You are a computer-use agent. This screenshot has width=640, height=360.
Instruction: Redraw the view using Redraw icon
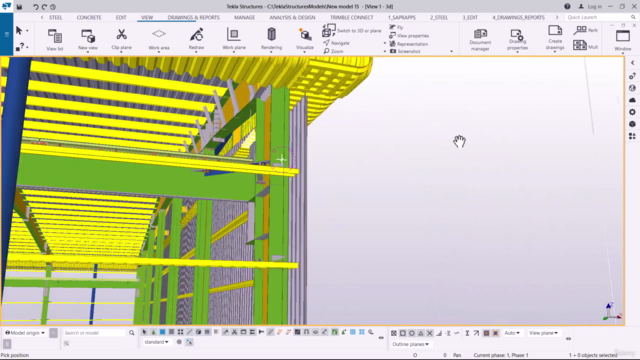click(196, 40)
